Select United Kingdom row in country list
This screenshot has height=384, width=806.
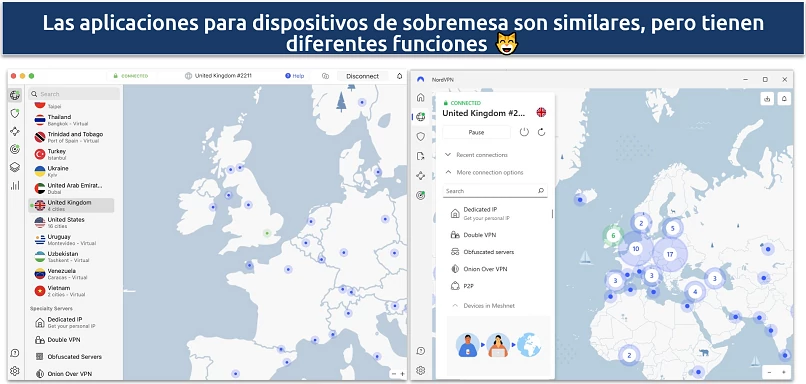click(71, 205)
